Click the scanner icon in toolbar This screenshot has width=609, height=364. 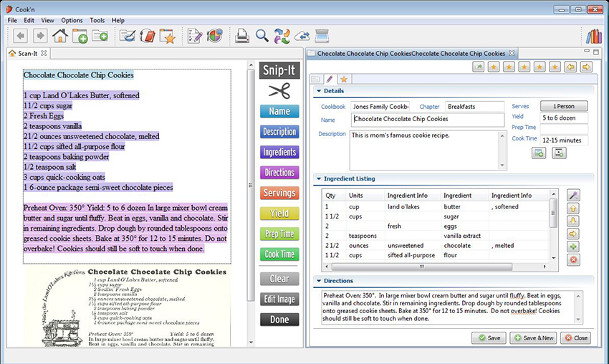coord(322,36)
